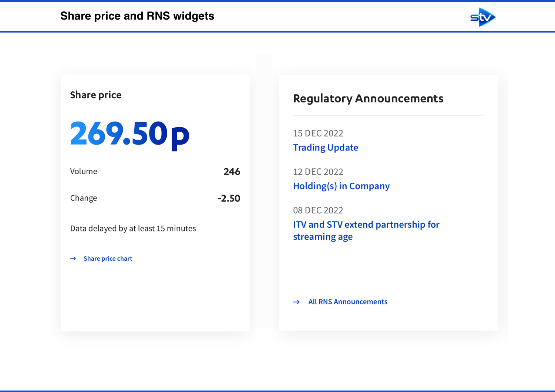Open the All RNS Announcements link
The image size is (555, 392).
click(x=347, y=302)
